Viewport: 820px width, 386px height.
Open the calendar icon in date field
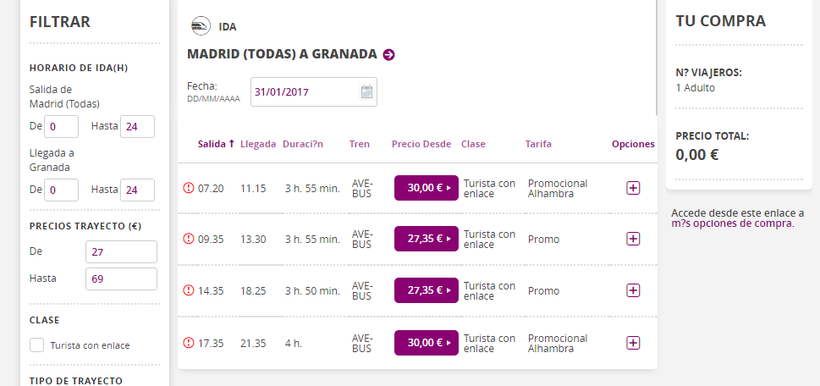coord(367,92)
